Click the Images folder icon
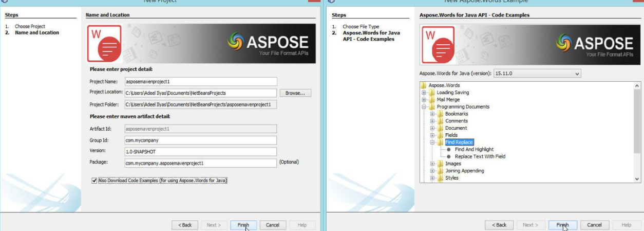The width and height of the screenshot is (644, 231). click(440, 164)
